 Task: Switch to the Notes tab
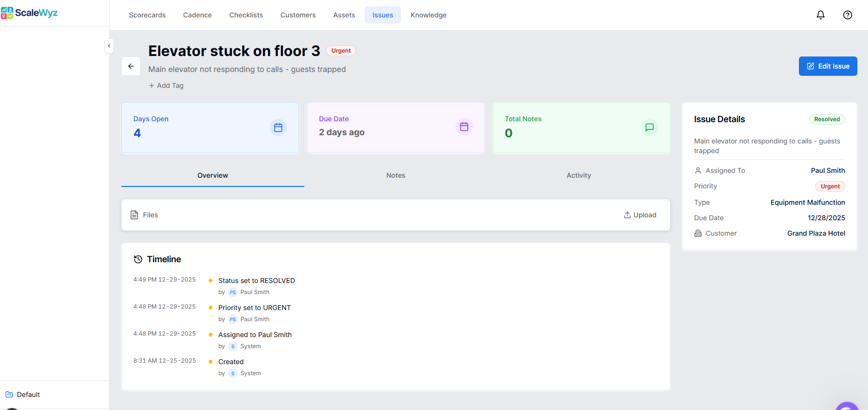(396, 175)
